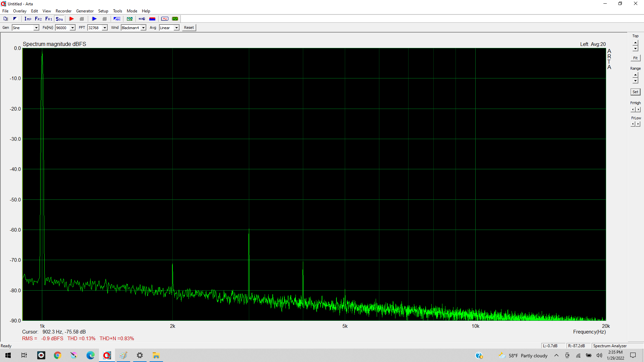
Task: Open the Fs(Hz) sampling rate dropdown
Action: 65,28
